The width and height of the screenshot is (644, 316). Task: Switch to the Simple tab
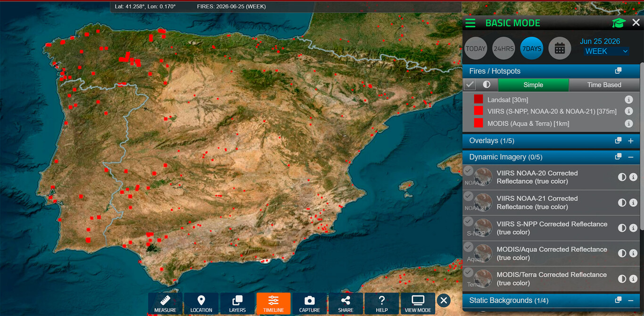tap(533, 85)
